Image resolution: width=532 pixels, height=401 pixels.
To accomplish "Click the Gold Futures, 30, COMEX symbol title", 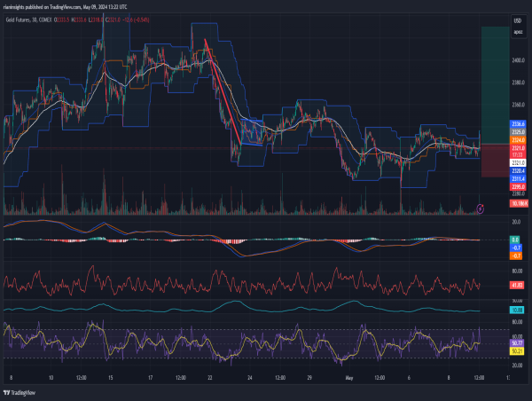I will pyautogui.click(x=28, y=20).
